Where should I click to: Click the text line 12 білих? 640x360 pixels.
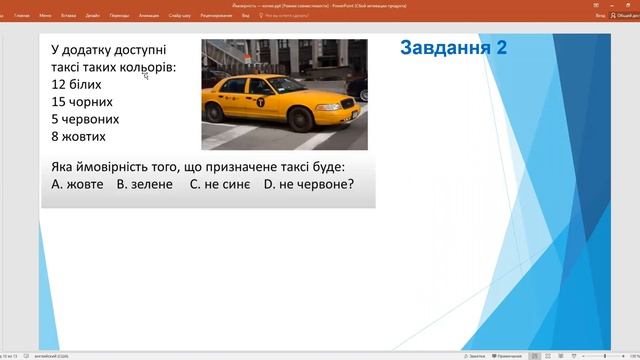[x=76, y=84]
